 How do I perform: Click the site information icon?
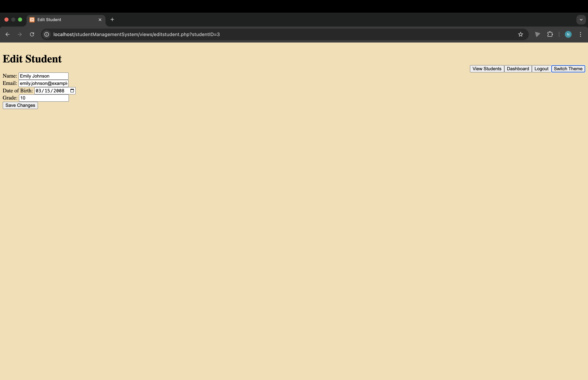point(47,34)
